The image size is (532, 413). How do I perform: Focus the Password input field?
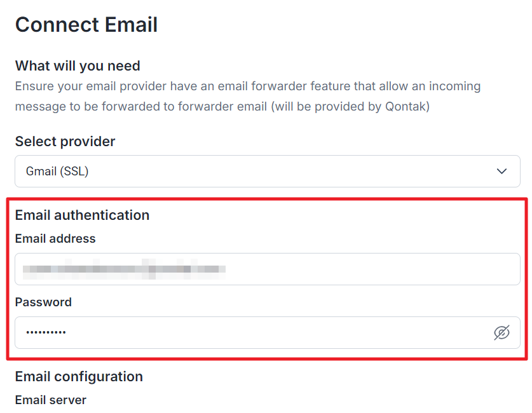(x=268, y=332)
